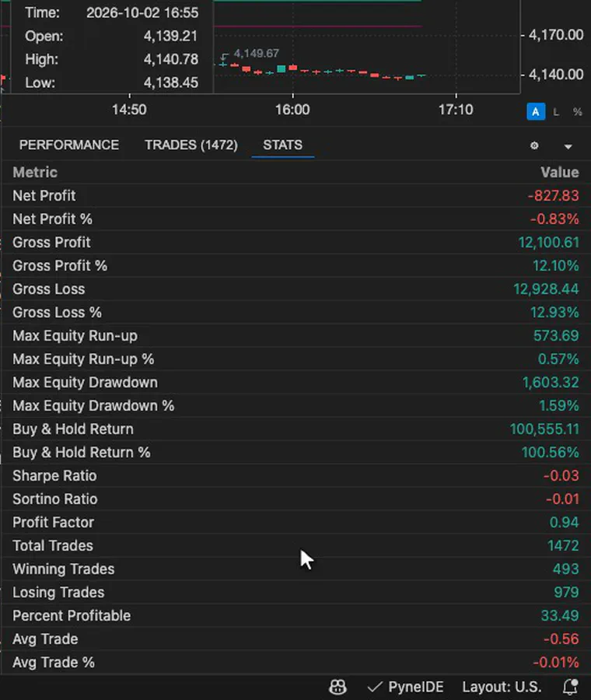The height and width of the screenshot is (700, 591).
Task: Click tooltip High value 4,140.78
Action: pyautogui.click(x=171, y=59)
